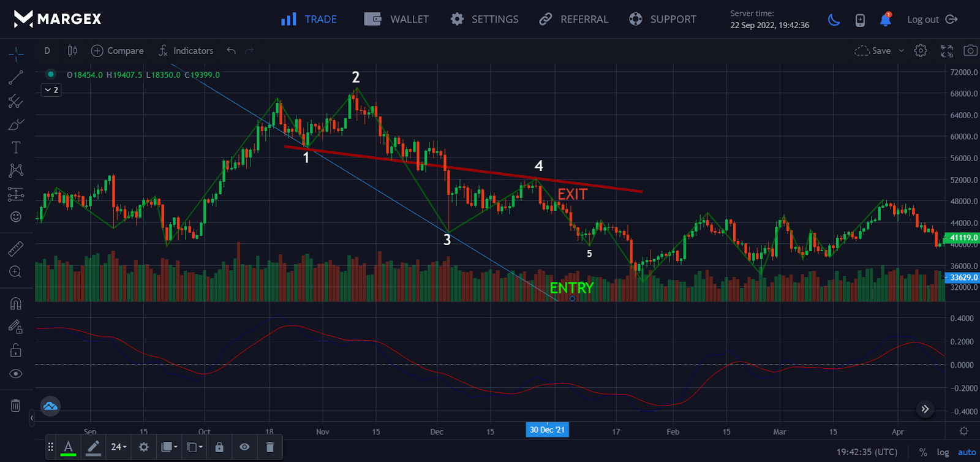Choose the Ruler measure tool
Image resolution: width=980 pixels, height=462 pixels.
[16, 249]
